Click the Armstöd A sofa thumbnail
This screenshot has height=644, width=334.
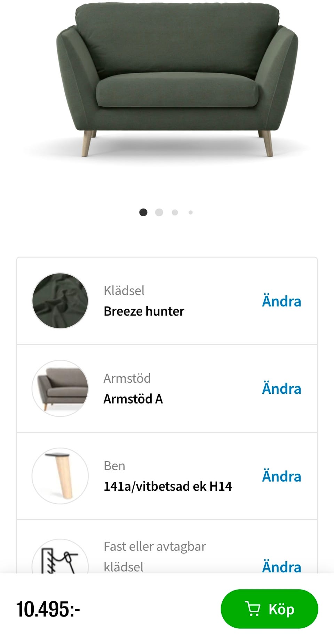click(x=60, y=388)
